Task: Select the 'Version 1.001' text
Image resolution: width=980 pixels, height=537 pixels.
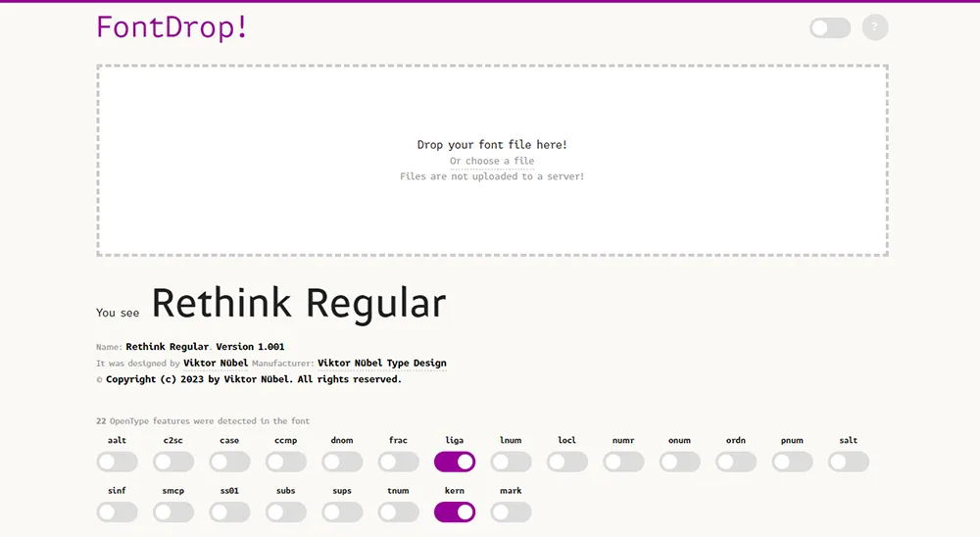Action: 250,346
